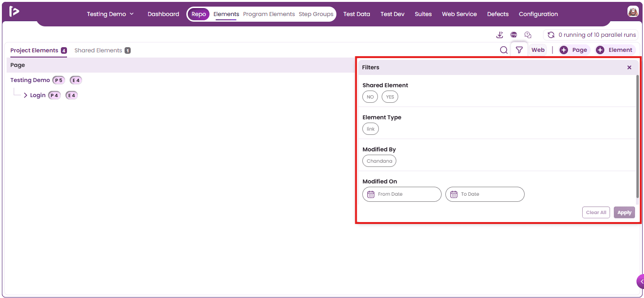Switch to the Shared Elements tab
This screenshot has width=644, height=298.
102,50
